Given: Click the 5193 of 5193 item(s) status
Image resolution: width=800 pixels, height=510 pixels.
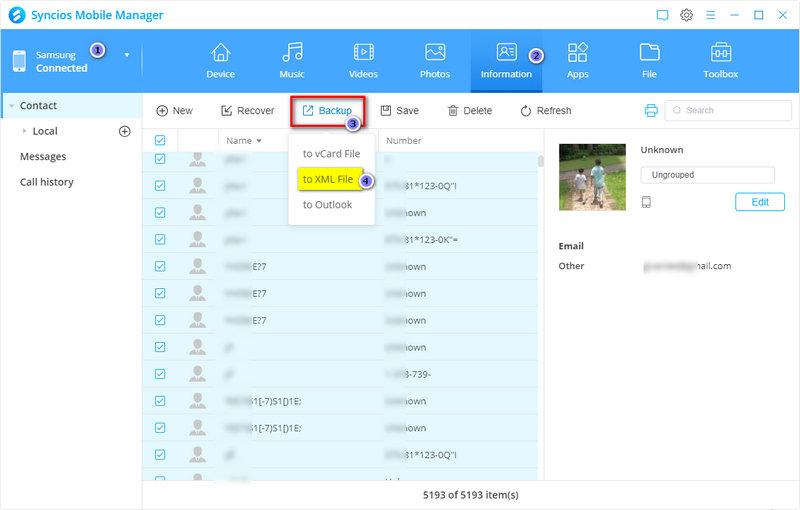Looking at the screenshot, I should 470,495.
